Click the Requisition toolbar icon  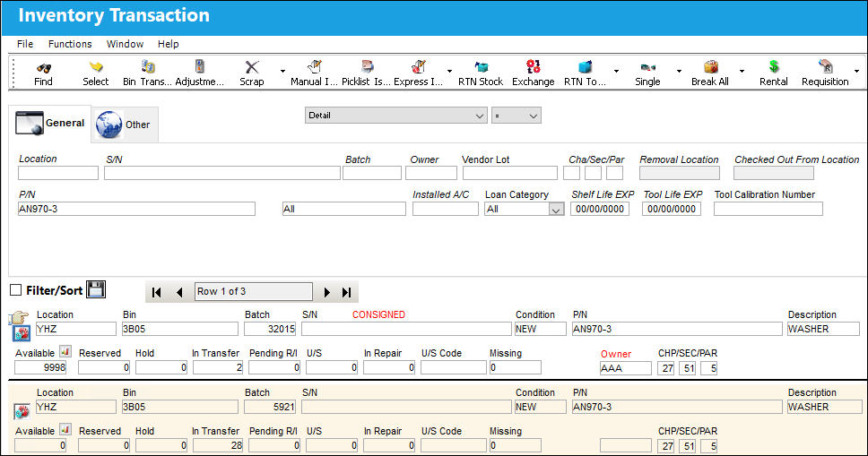pyautogui.click(x=825, y=67)
